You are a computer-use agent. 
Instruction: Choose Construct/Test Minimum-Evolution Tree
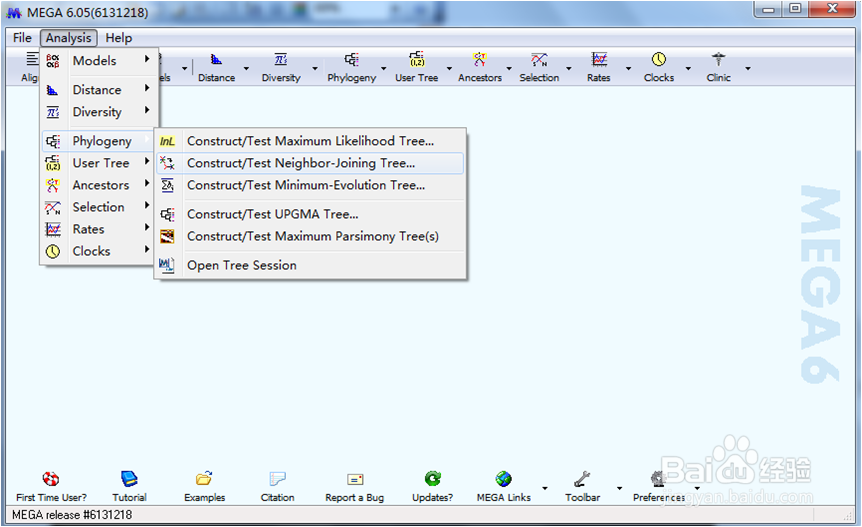tap(310, 185)
